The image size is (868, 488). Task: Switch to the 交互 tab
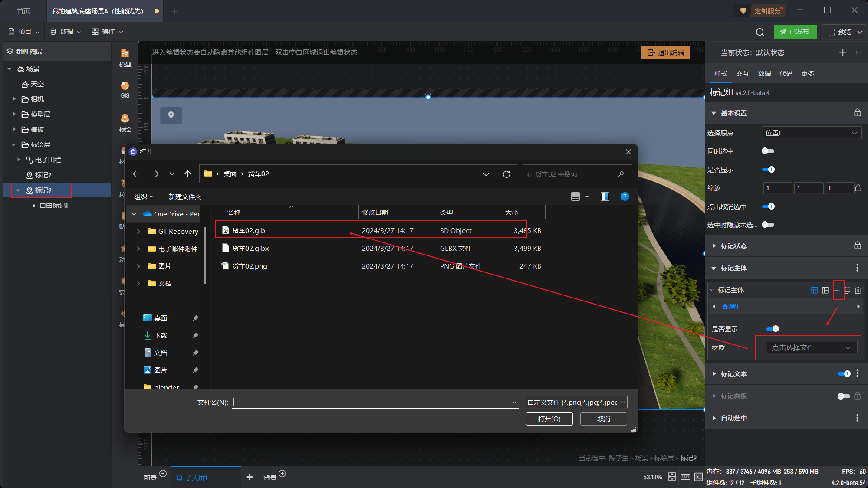click(x=742, y=74)
